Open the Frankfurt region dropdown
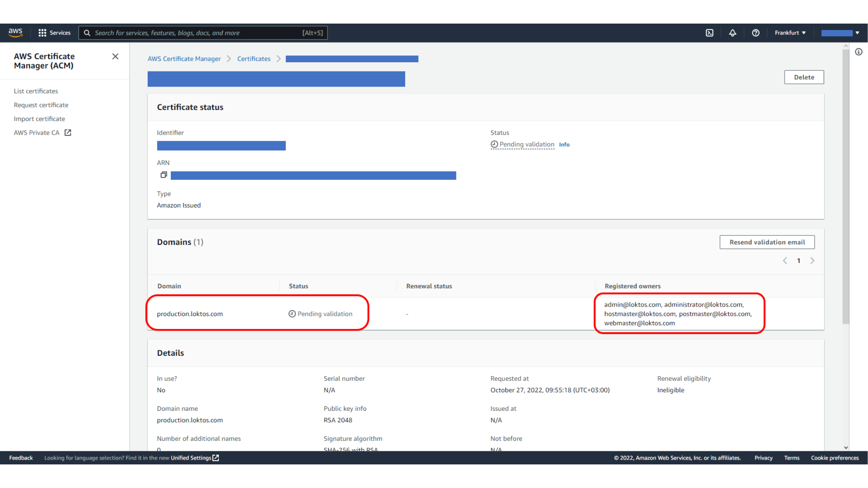Screen dimensions: 868x488 pyautogui.click(x=790, y=33)
